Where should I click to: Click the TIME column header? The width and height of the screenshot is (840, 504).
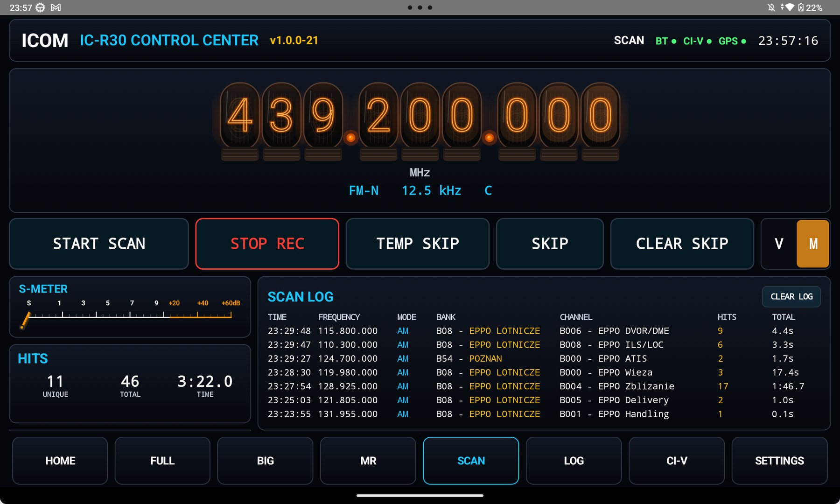click(277, 317)
